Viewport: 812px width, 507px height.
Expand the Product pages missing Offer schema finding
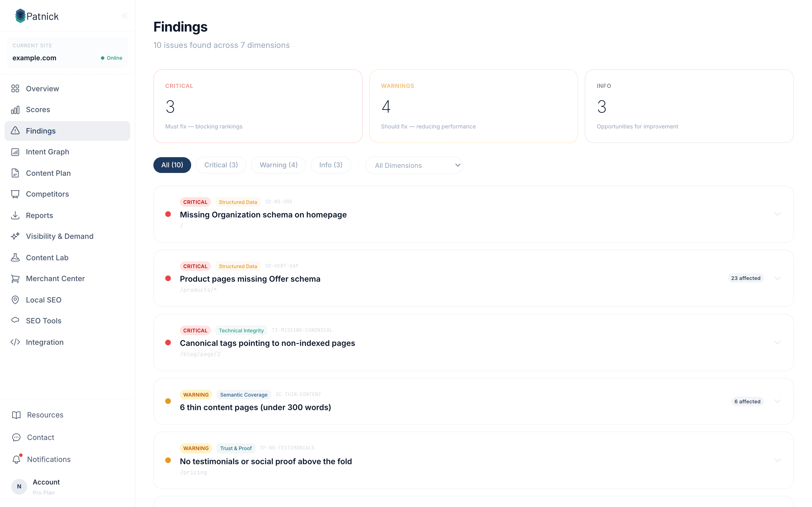tap(778, 278)
